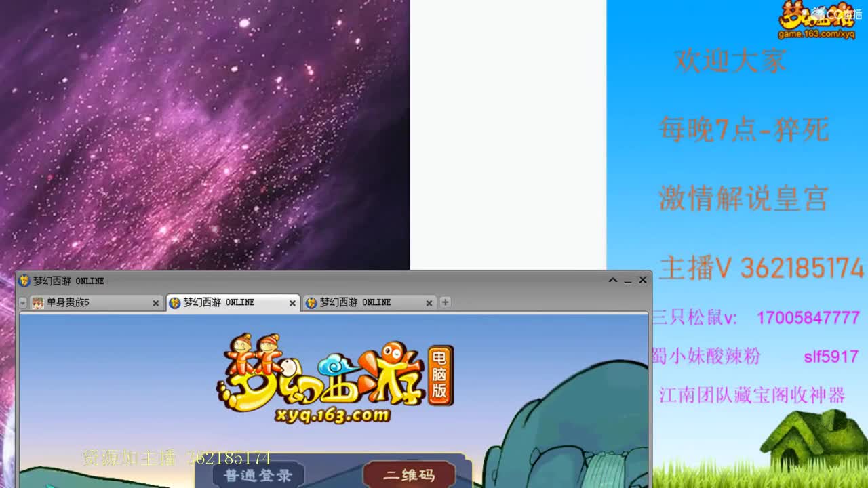This screenshot has width=868, height=488.
Task: Choose the 二维码 QR code login button
Action: (x=408, y=475)
